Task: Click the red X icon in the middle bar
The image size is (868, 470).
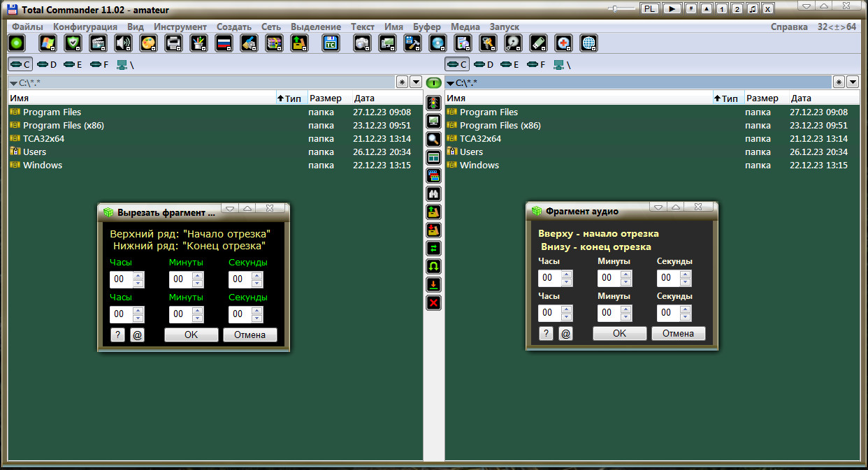Action: tap(433, 302)
